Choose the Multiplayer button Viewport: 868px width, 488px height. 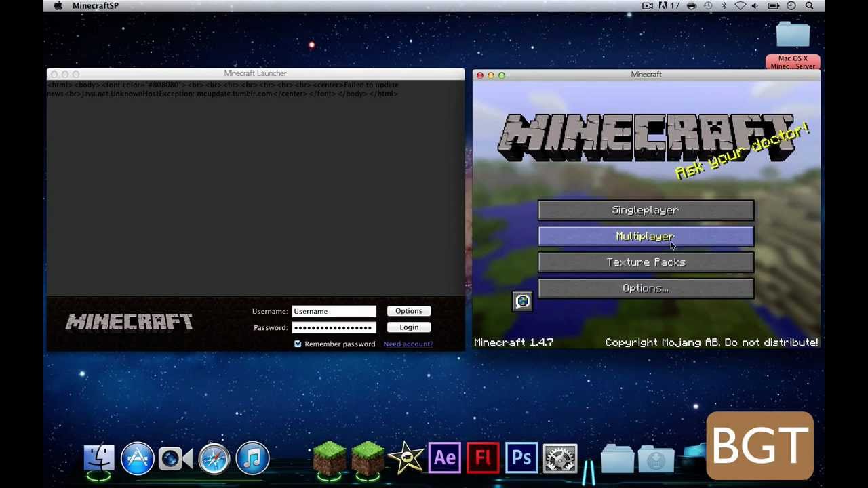(646, 237)
